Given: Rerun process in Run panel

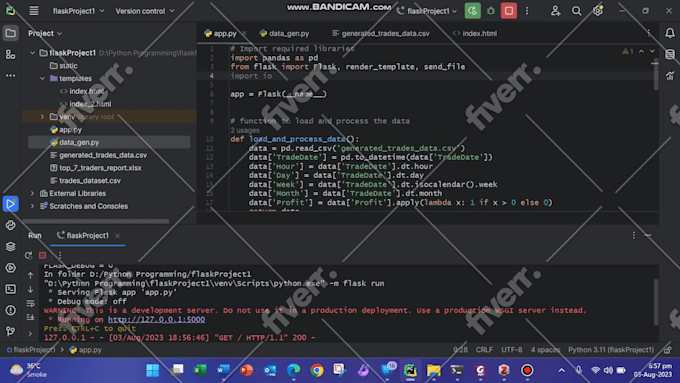Looking at the screenshot, I should click(29, 255).
